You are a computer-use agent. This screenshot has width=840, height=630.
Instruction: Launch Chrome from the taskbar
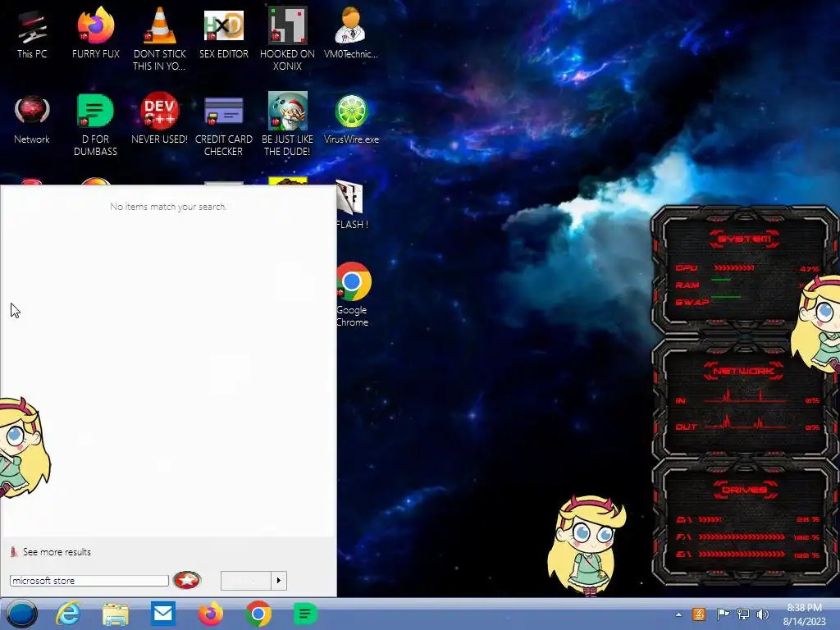pyautogui.click(x=258, y=614)
